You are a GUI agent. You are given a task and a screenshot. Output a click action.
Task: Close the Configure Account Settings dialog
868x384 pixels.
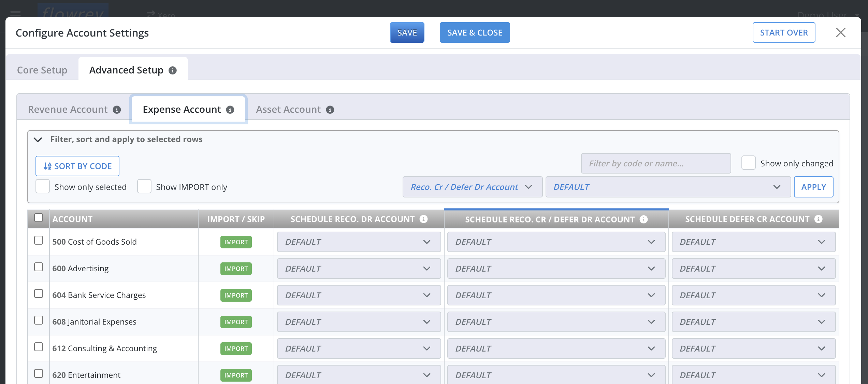841,32
